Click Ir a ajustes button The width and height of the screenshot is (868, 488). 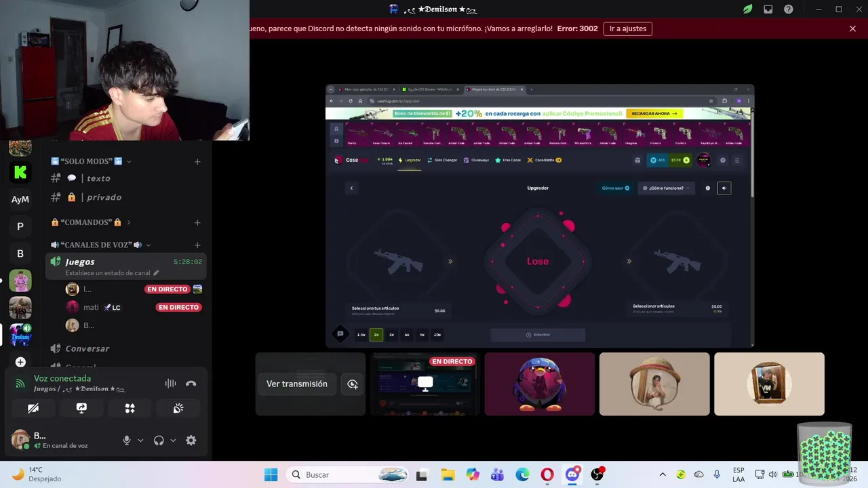pyautogui.click(x=628, y=28)
